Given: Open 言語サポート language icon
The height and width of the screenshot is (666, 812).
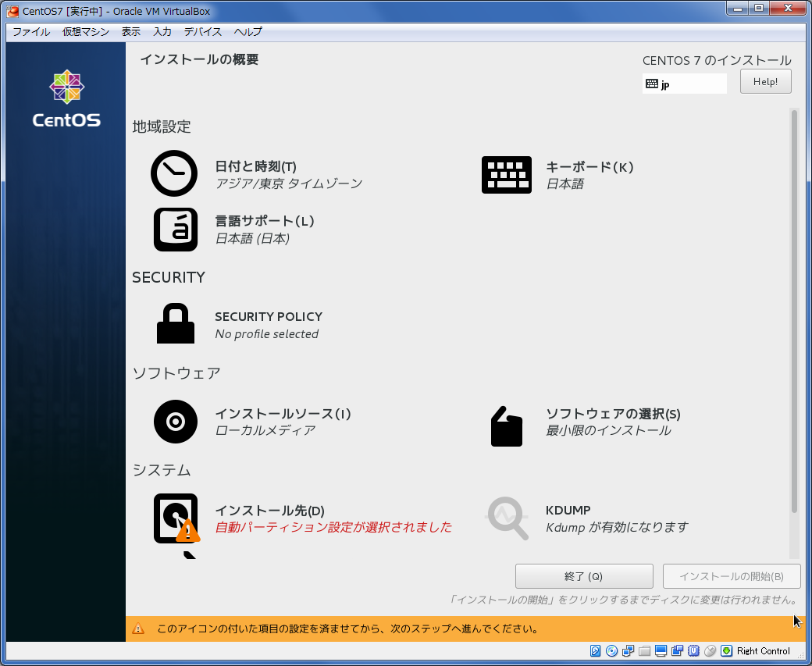Looking at the screenshot, I should click(x=175, y=230).
